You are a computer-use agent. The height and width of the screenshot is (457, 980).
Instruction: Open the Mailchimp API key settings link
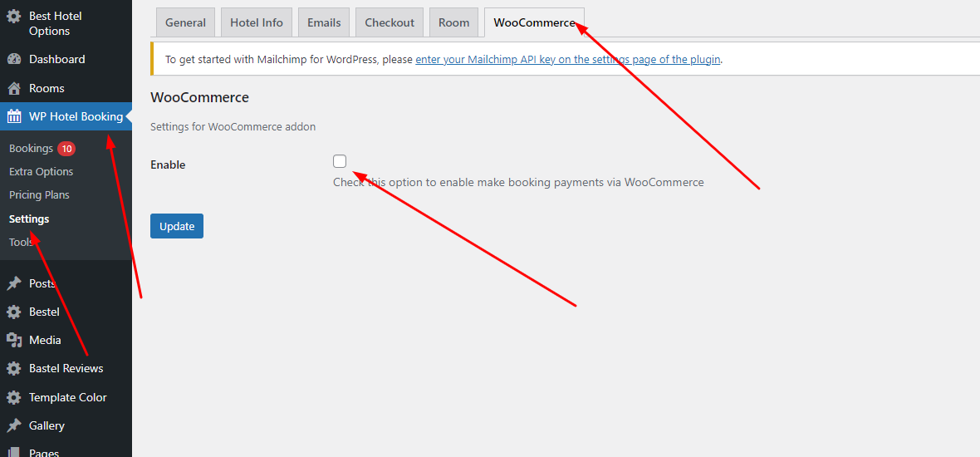pyautogui.click(x=568, y=59)
